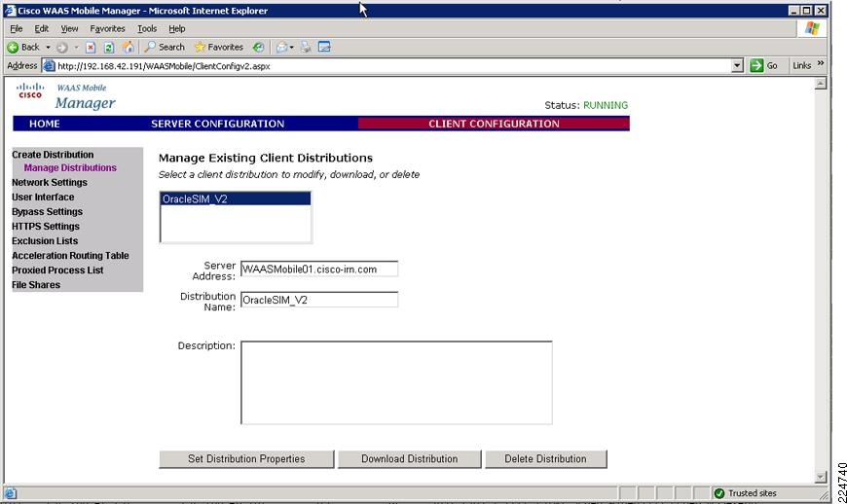Viewport: 847px width, 504px height.
Task: Open File Shares in the sidebar
Action: pos(36,284)
